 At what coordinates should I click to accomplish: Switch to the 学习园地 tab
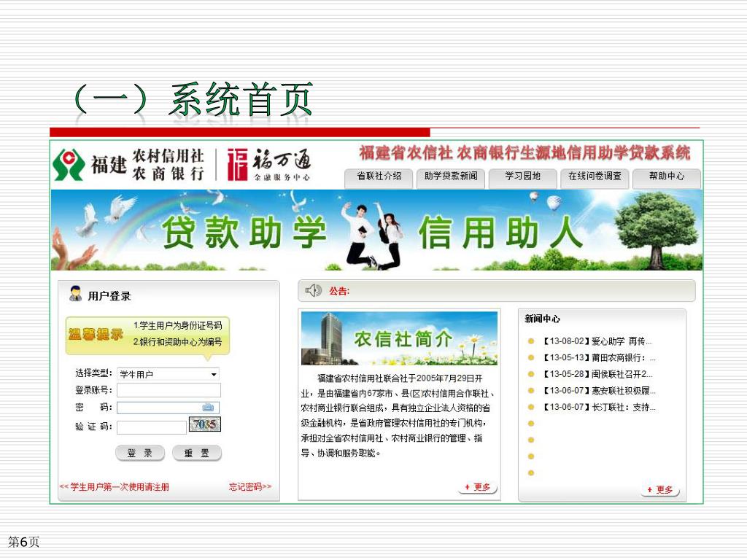pos(522,177)
